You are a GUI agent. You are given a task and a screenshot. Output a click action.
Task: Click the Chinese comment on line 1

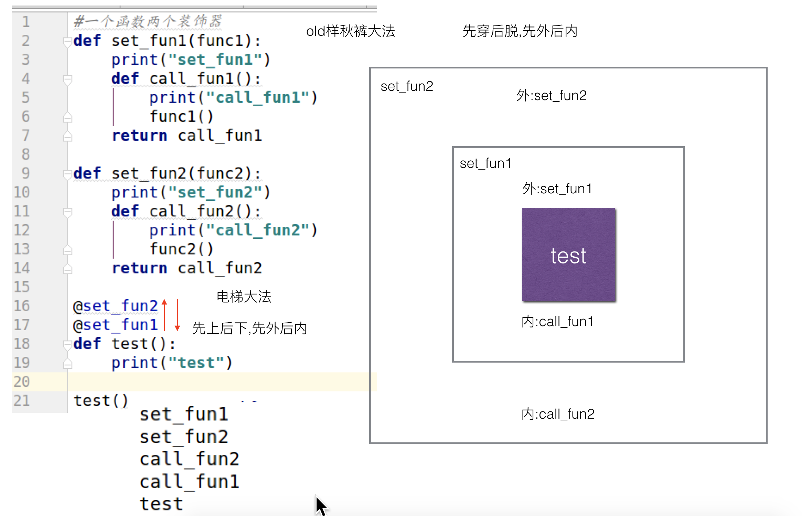(x=148, y=21)
